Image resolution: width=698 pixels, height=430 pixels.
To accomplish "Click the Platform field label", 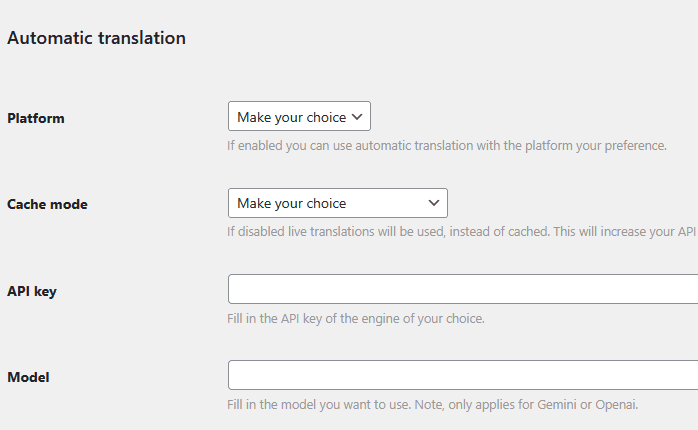I will point(36,118).
